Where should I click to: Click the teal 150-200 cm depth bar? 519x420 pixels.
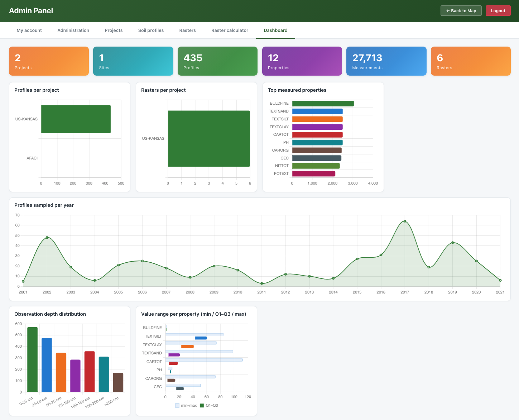pyautogui.click(x=104, y=374)
